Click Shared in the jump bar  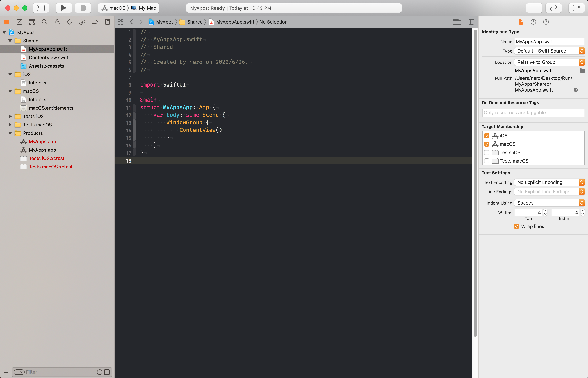(195, 22)
